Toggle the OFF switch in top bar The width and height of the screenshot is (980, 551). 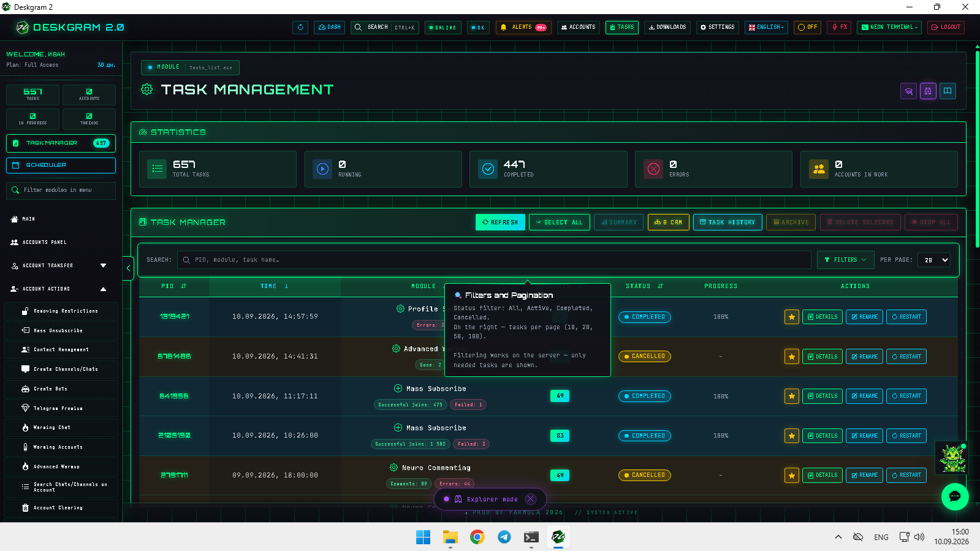click(807, 27)
